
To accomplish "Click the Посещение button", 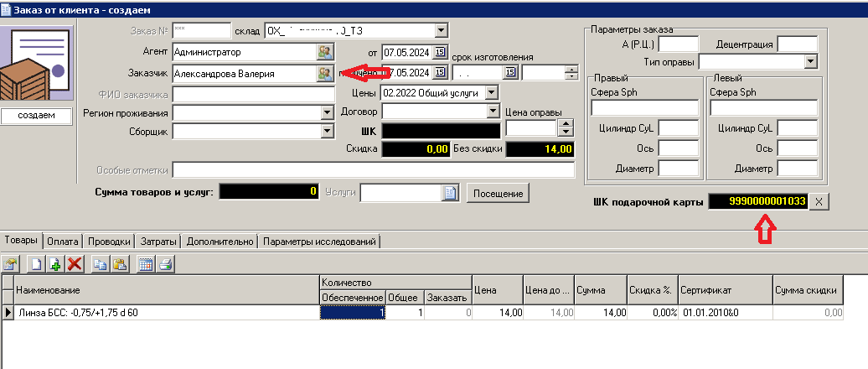I will [x=499, y=193].
